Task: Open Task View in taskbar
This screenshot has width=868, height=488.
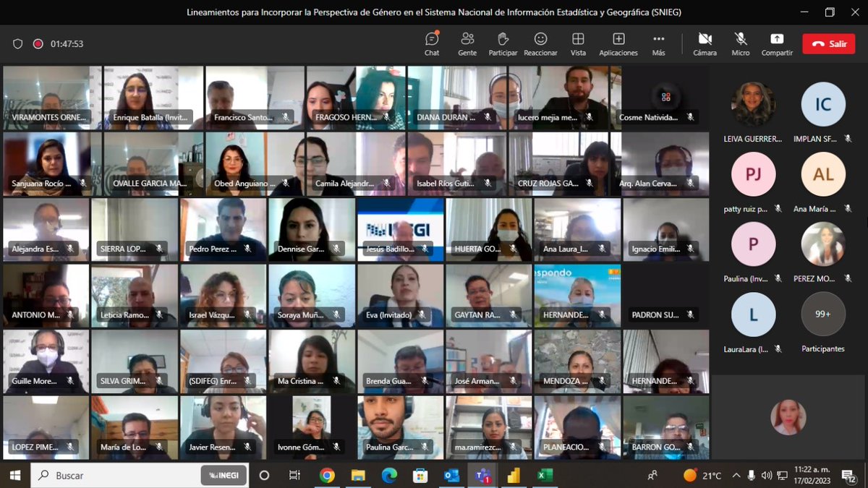Action: [294, 475]
